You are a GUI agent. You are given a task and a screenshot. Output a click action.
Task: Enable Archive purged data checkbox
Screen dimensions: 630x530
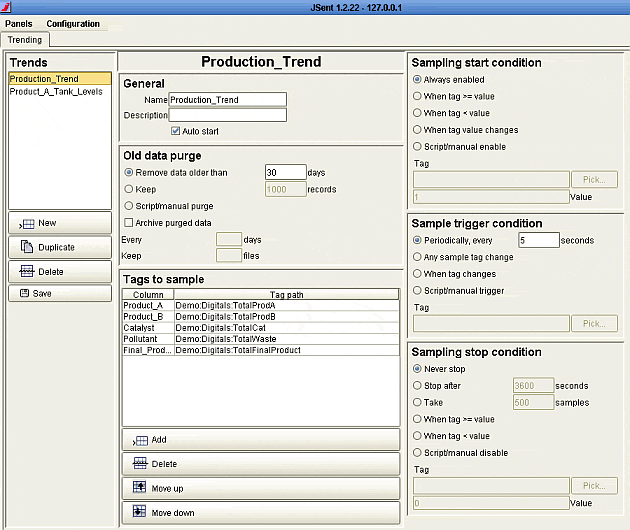(129, 222)
